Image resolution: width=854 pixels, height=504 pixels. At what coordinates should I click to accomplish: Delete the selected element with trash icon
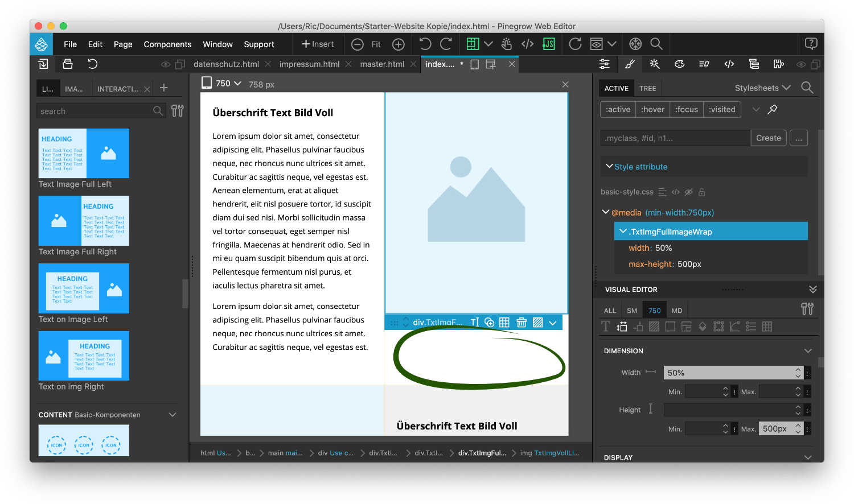coord(522,323)
